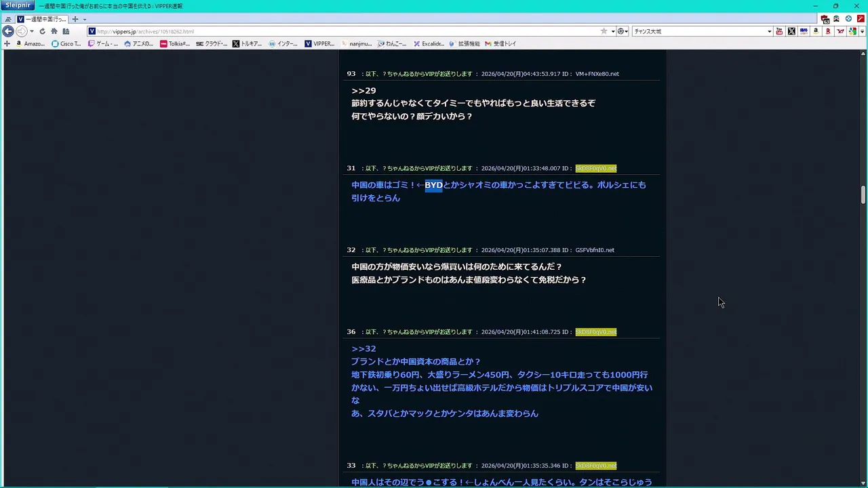Click post number 93
The height and width of the screenshot is (488, 868).
click(x=351, y=74)
